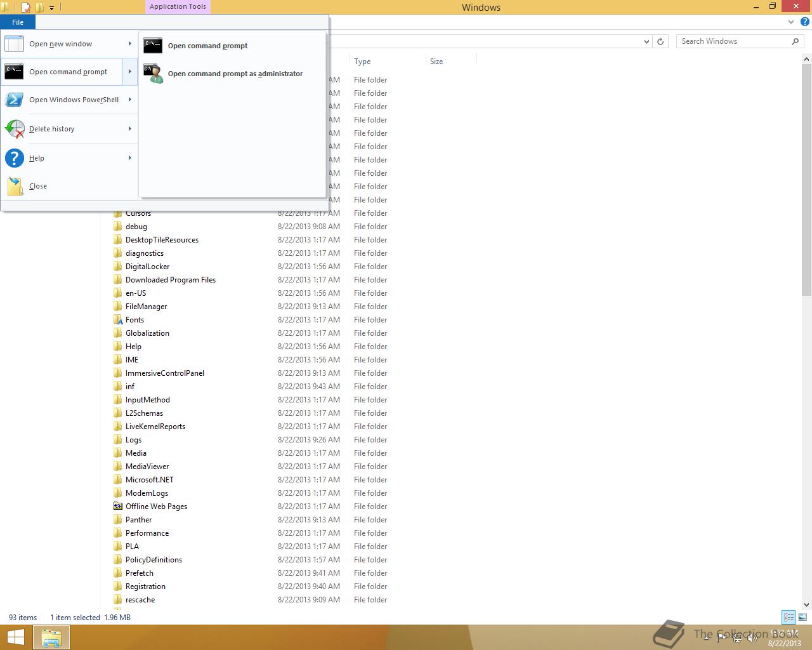
Task: Expand Open command prompt submenu arrow
Action: click(129, 72)
